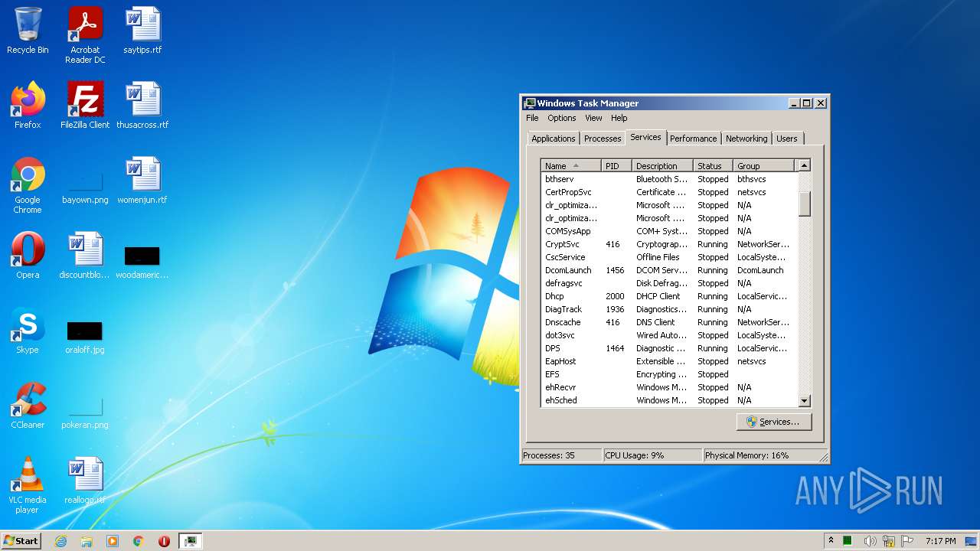Select the CryptSvc service row
Screen dimensions: 980x551
tap(669, 244)
